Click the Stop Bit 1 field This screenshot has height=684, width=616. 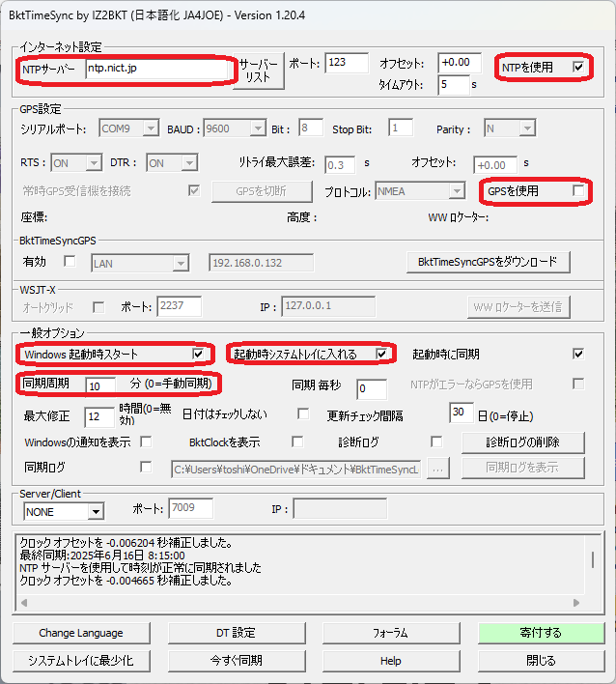401,128
